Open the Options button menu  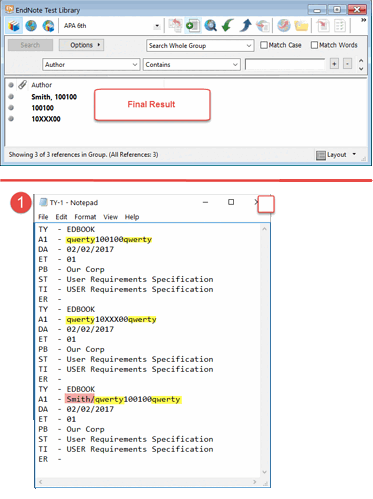(x=81, y=45)
